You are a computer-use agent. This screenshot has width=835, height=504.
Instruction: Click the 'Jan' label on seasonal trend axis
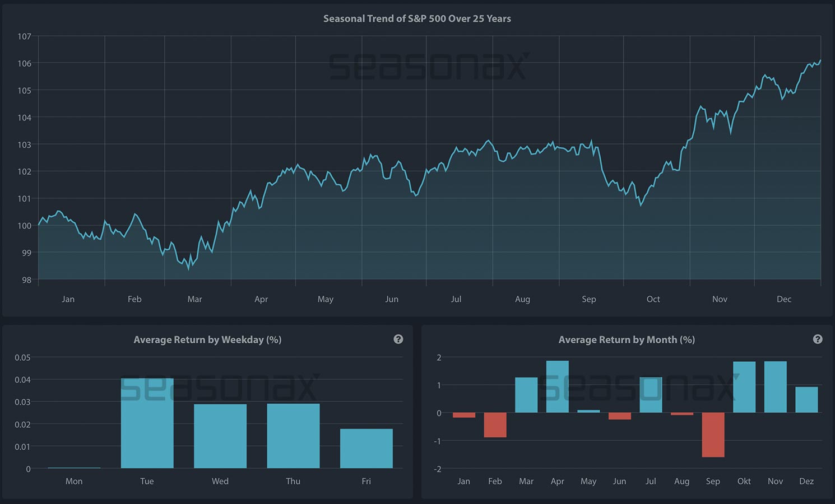[x=68, y=299]
